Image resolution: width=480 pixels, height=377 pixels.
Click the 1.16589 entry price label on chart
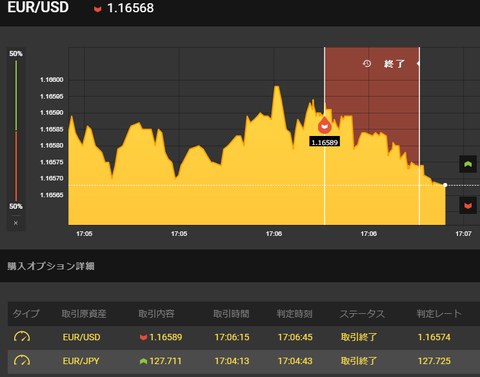[324, 142]
